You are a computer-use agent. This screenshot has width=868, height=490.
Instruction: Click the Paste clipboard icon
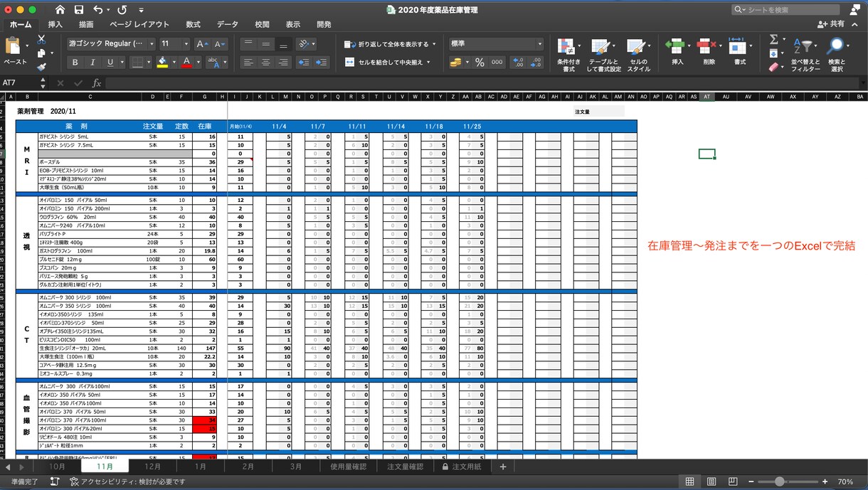click(13, 46)
